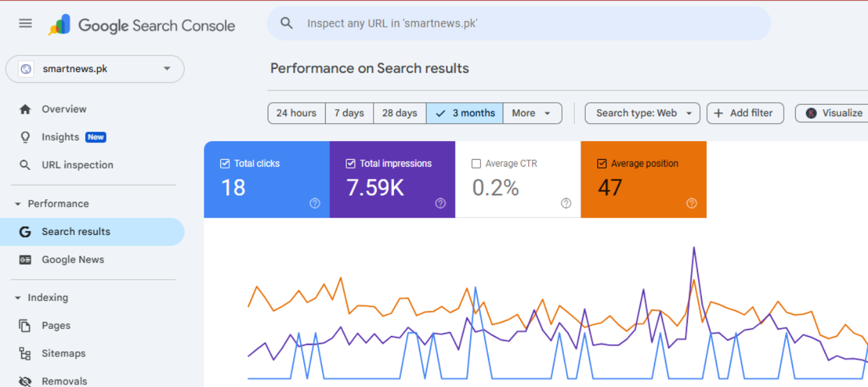This screenshot has width=868, height=387.
Task: Enable the Average CTR checkbox
Action: point(476,163)
